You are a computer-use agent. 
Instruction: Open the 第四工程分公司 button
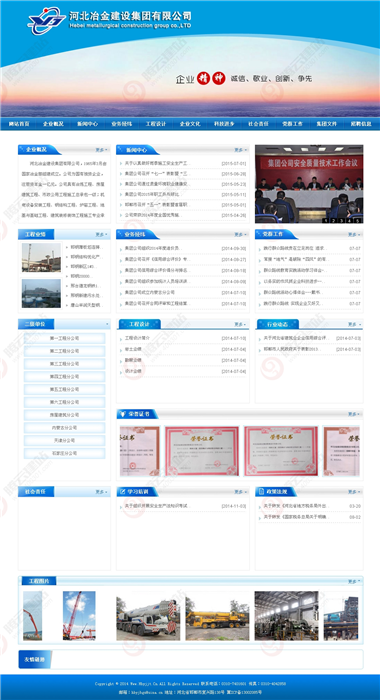click(x=64, y=377)
